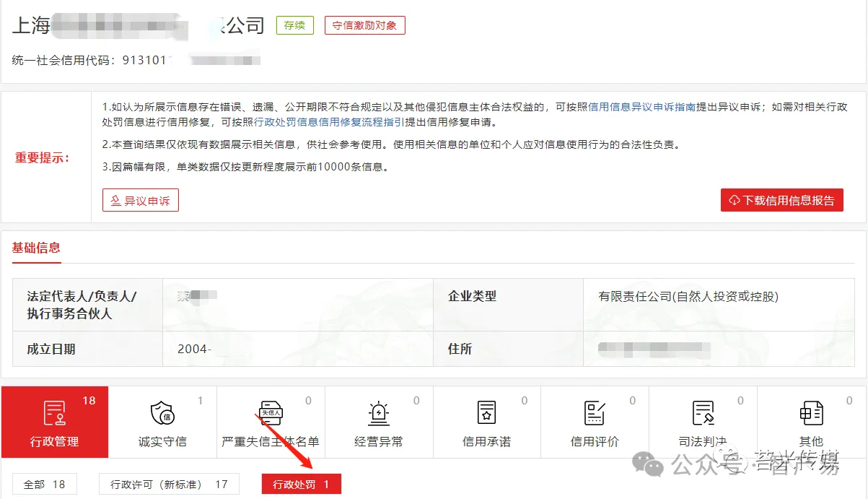Select the 全部 18 filter
The width and height of the screenshot is (868, 499).
45,484
